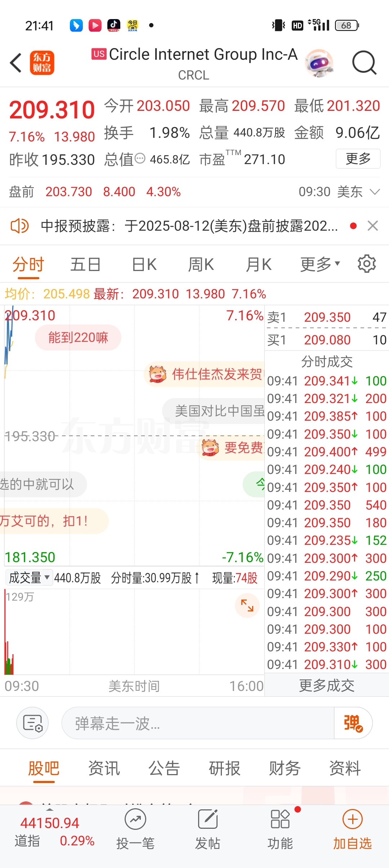Tap the intraday price chart area

134,435
